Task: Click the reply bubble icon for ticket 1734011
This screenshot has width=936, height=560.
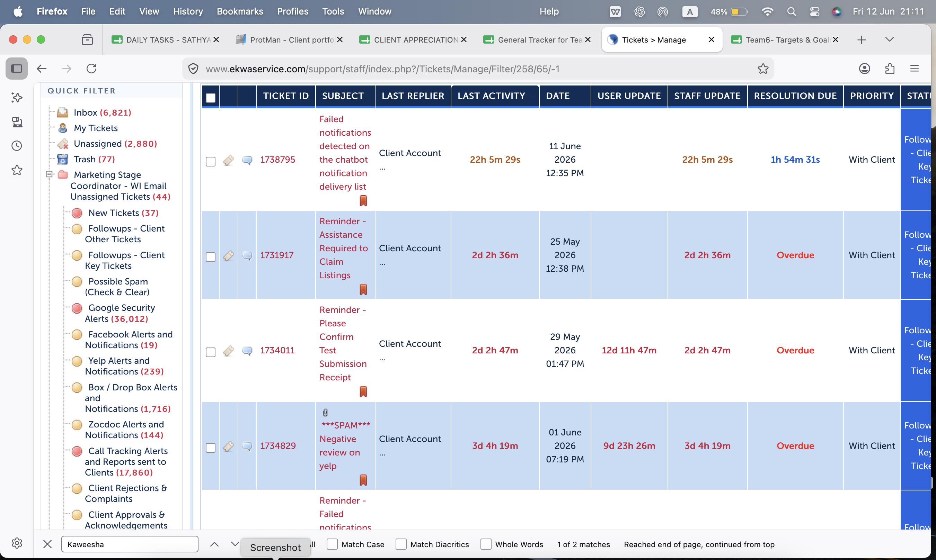Action: tap(247, 351)
